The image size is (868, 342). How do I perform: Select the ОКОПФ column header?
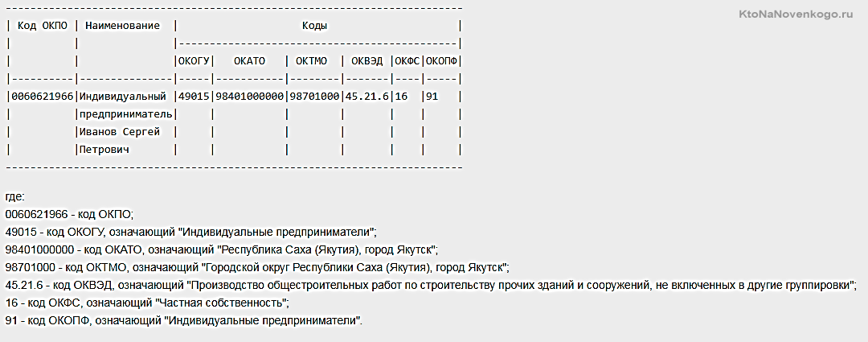tap(442, 61)
